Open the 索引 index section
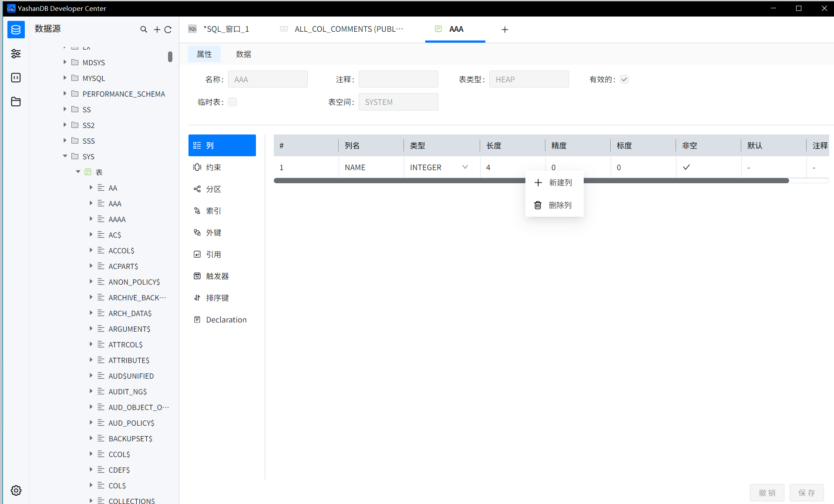Viewport: 834px width, 504px height. click(222, 211)
